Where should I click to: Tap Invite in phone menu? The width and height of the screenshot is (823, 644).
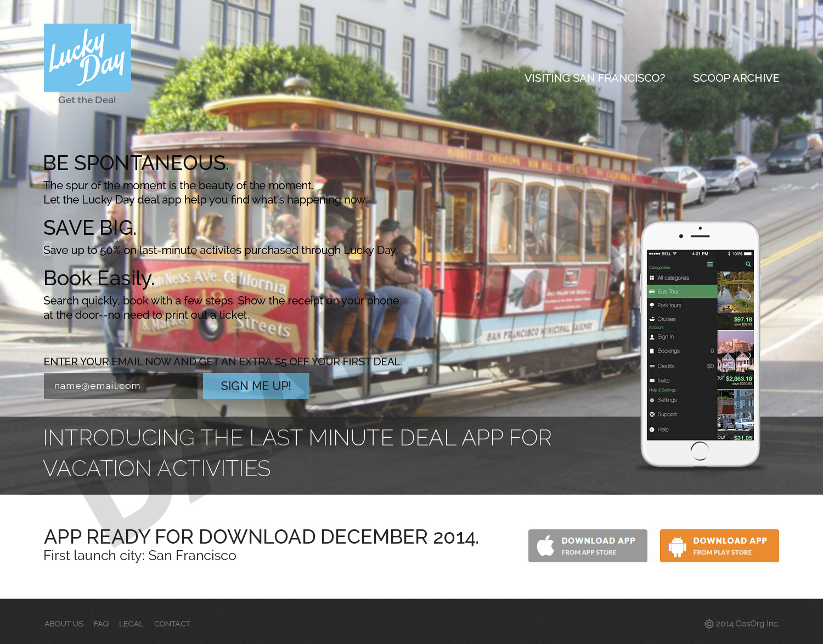682,381
